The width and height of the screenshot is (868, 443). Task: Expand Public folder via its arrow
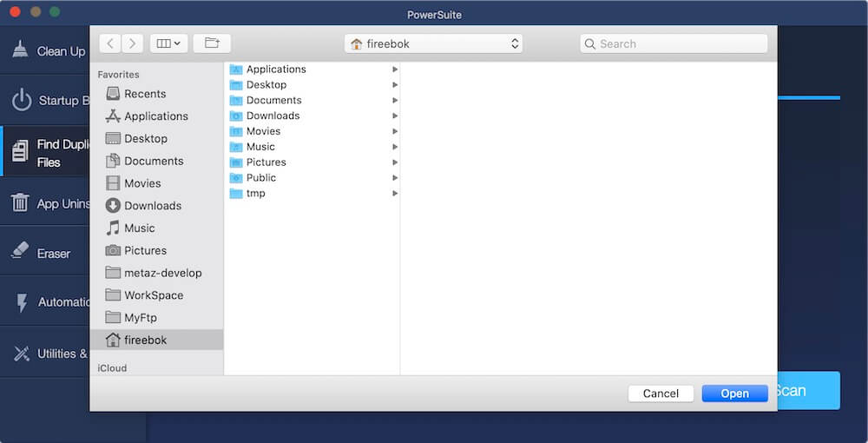pyautogui.click(x=395, y=178)
